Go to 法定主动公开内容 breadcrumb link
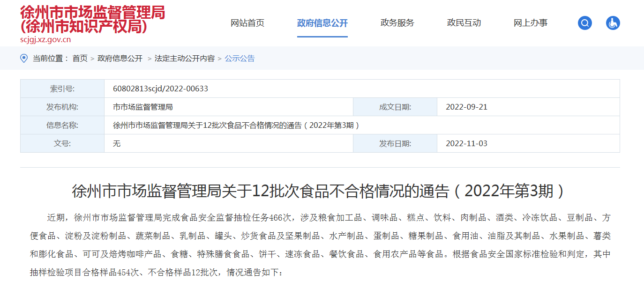 coord(185,59)
